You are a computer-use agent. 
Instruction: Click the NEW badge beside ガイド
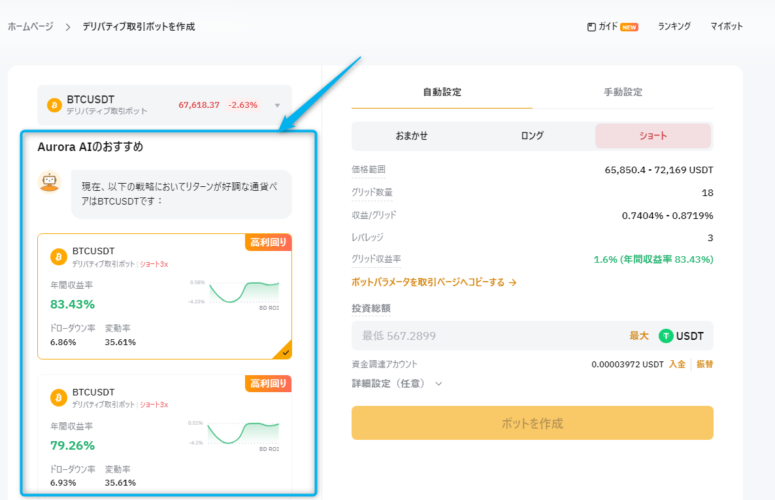click(x=629, y=27)
